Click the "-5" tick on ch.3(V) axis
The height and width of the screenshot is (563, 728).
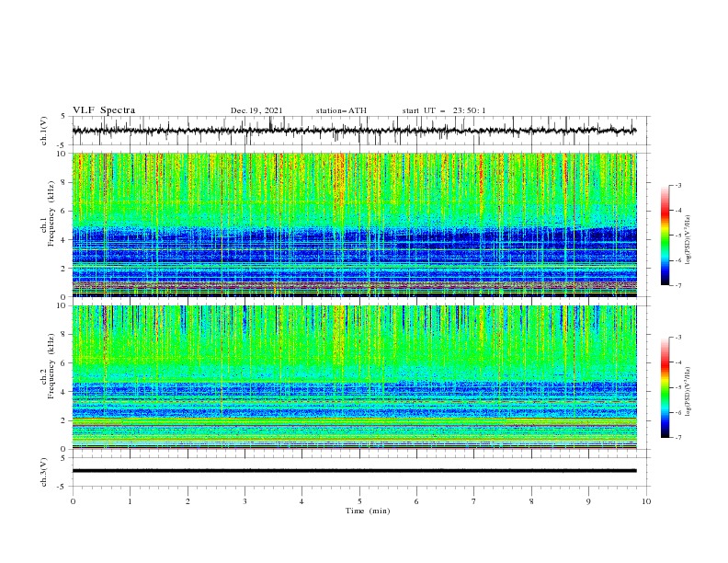click(63, 487)
